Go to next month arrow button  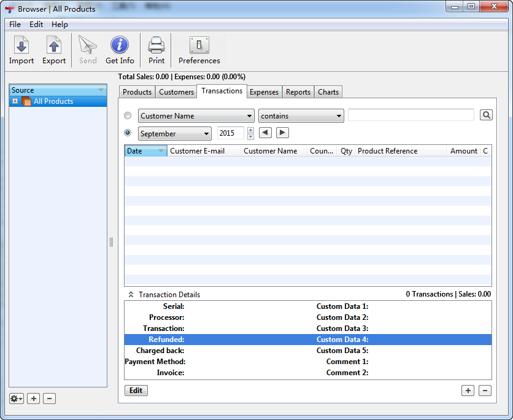click(x=282, y=133)
